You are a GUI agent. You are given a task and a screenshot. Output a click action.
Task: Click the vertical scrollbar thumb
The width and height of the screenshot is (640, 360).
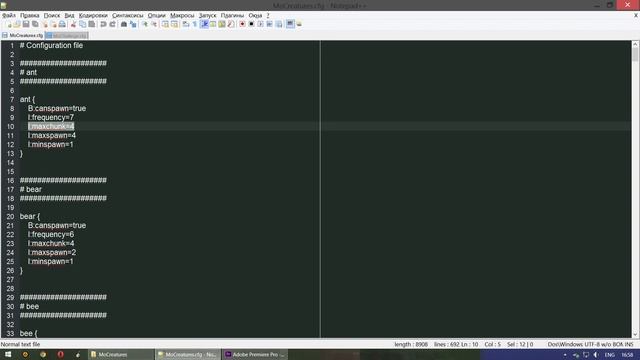point(635,54)
